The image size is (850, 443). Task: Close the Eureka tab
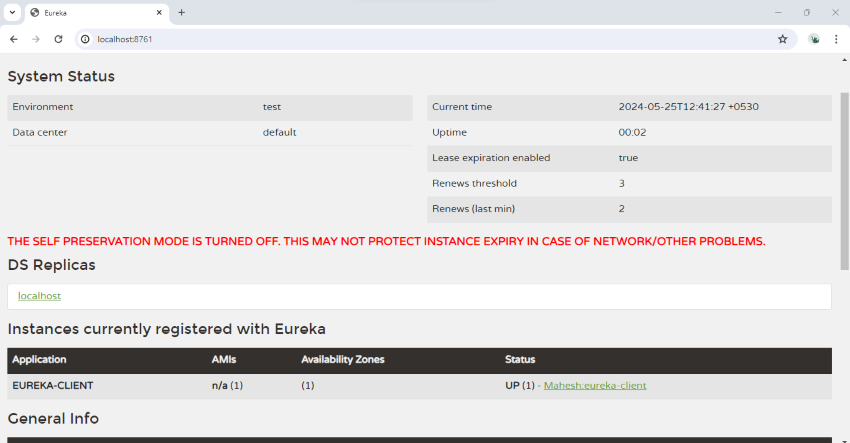click(159, 12)
